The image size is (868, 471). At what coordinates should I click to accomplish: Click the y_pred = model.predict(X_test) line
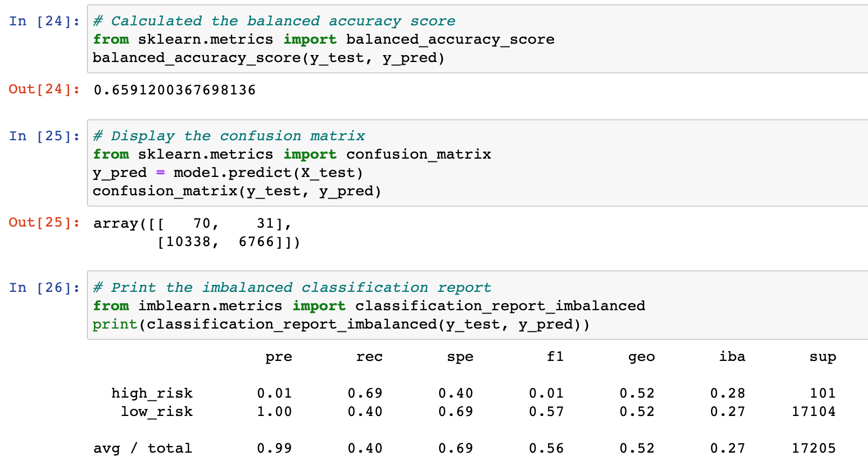pyautogui.click(x=228, y=173)
